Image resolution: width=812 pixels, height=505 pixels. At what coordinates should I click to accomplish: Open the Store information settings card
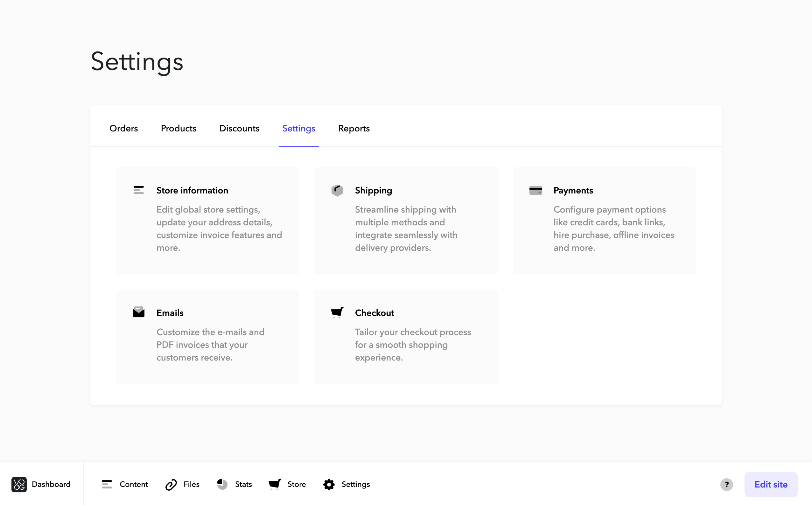207,221
